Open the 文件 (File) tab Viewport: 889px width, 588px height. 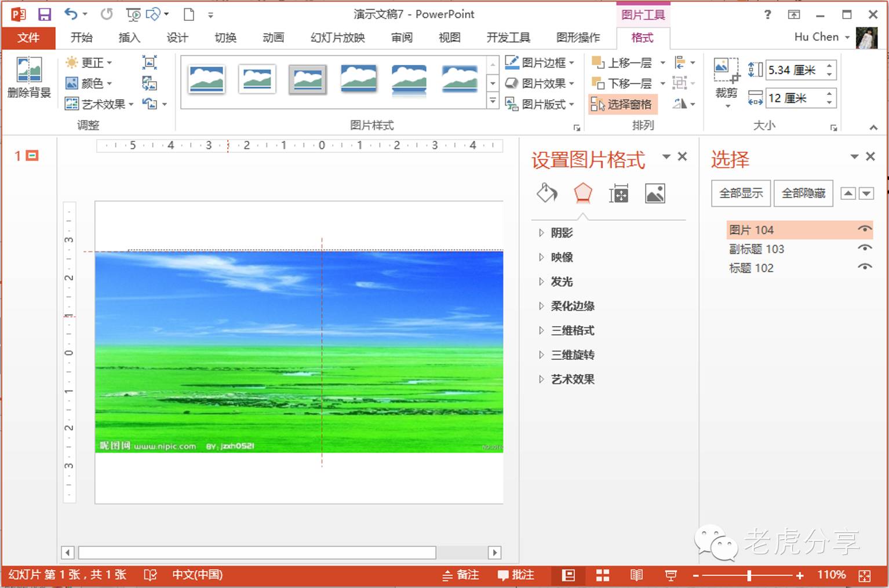click(28, 38)
